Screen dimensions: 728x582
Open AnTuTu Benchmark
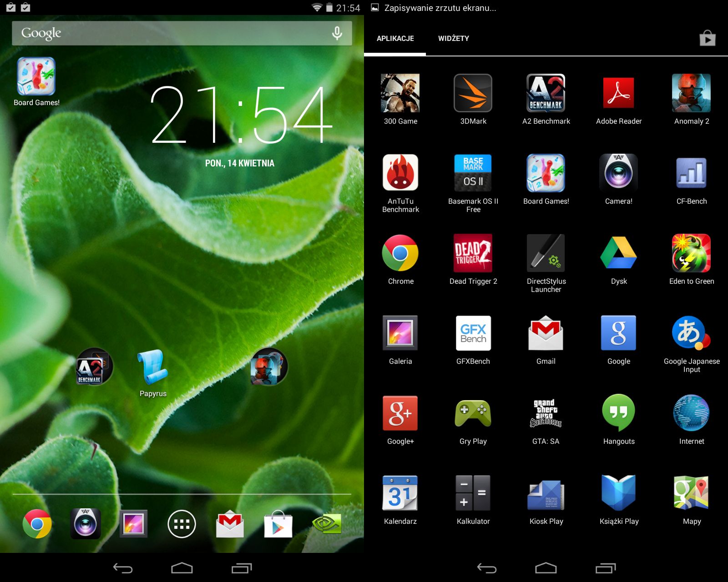[400, 173]
